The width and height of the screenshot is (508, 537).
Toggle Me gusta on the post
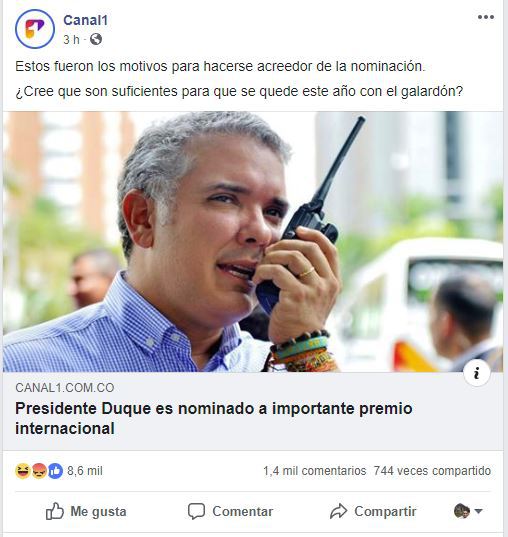(x=86, y=511)
